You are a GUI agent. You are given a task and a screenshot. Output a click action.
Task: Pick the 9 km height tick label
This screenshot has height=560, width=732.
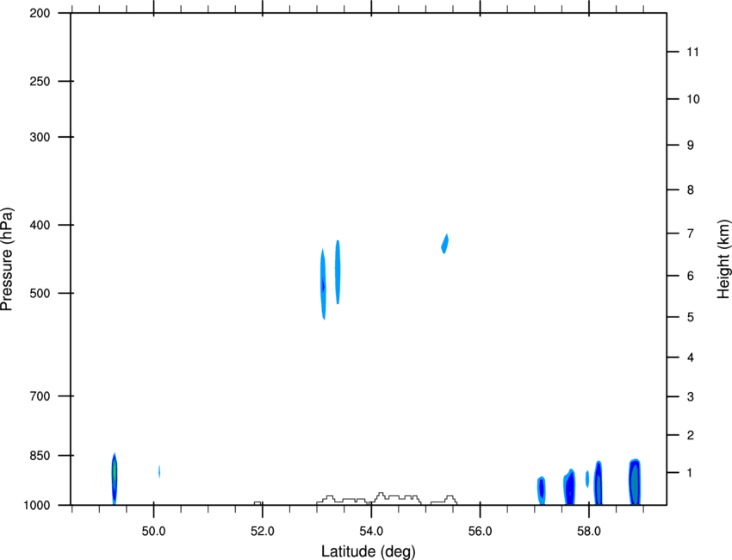(x=691, y=146)
